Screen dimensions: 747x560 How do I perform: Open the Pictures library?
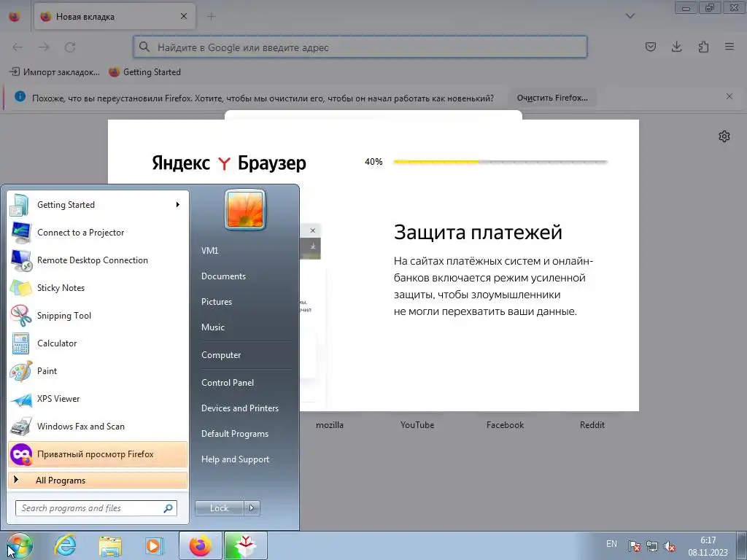click(x=216, y=302)
